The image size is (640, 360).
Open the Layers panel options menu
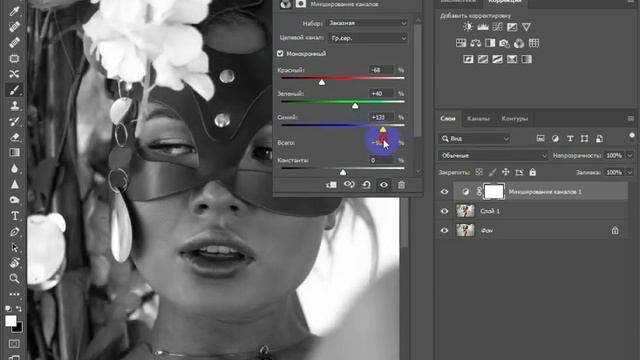[631, 118]
